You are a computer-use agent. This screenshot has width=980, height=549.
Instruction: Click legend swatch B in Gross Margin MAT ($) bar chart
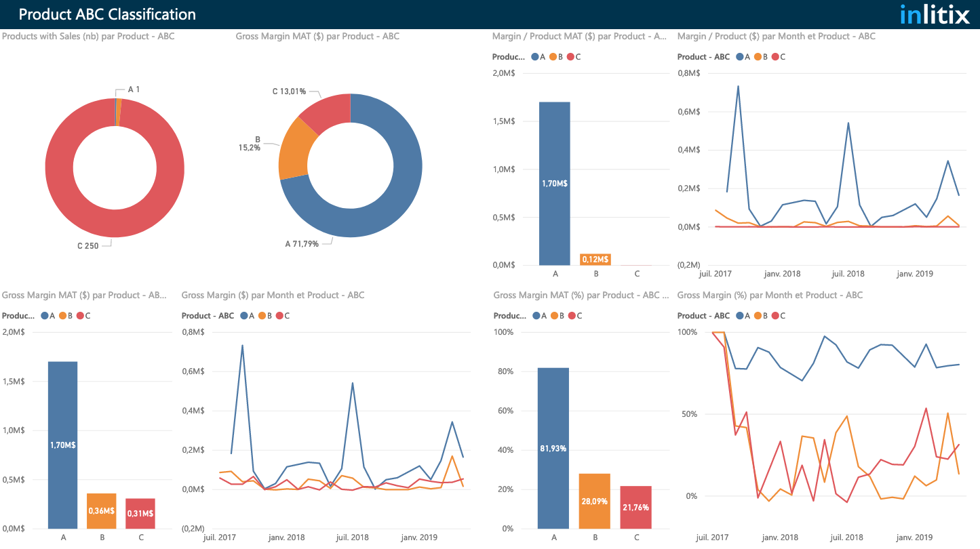62,316
